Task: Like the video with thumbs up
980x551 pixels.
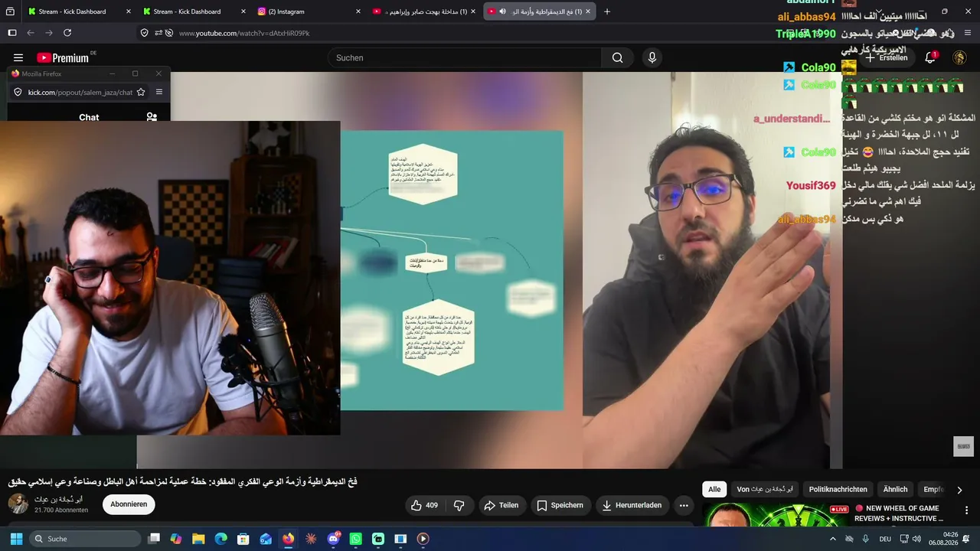Action: 423,505
